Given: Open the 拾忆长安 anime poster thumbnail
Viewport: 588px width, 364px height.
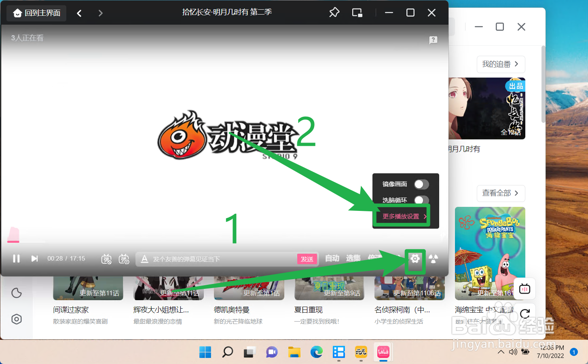Looking at the screenshot, I should pyautogui.click(x=487, y=108).
